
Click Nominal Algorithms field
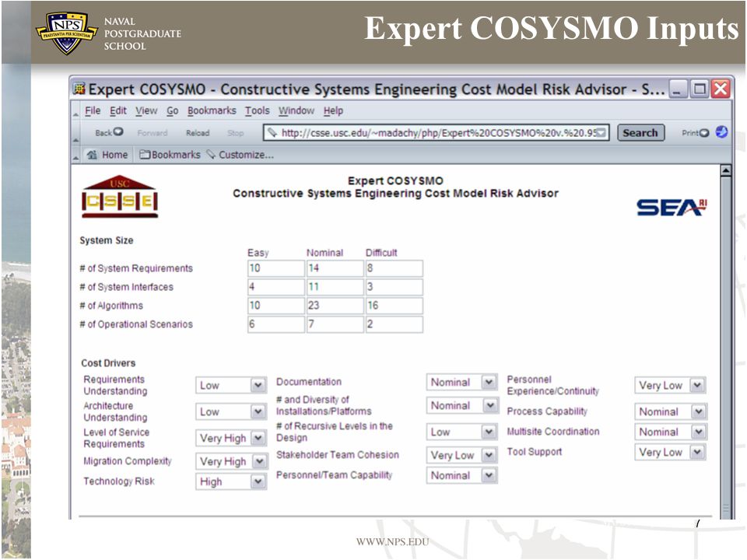tap(335, 305)
